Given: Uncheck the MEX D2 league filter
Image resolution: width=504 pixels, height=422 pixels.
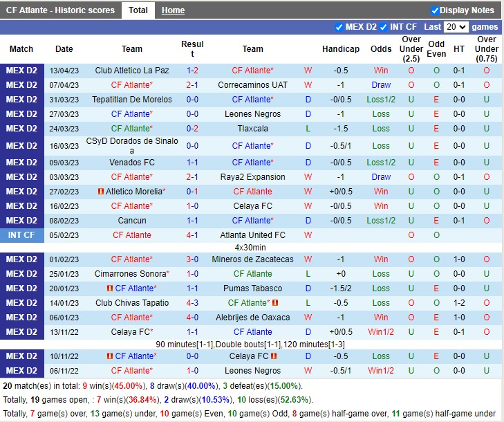Looking at the screenshot, I should pos(339,27).
